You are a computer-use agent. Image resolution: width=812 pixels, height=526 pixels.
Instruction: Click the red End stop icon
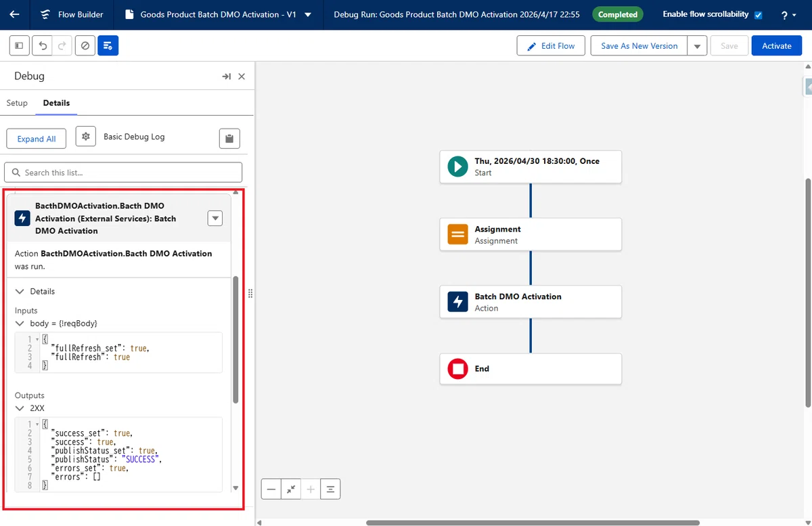click(458, 369)
